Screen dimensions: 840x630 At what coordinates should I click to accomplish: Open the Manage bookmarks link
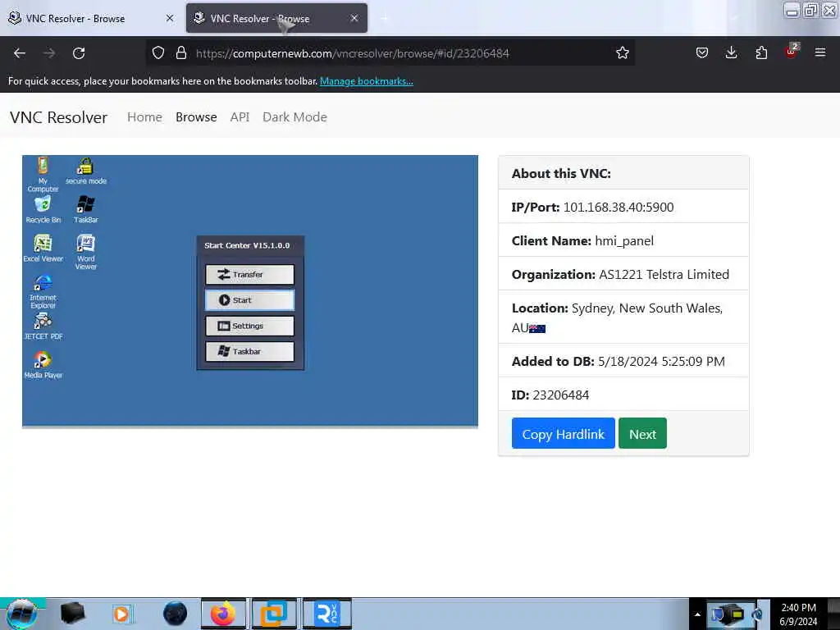coord(367,81)
